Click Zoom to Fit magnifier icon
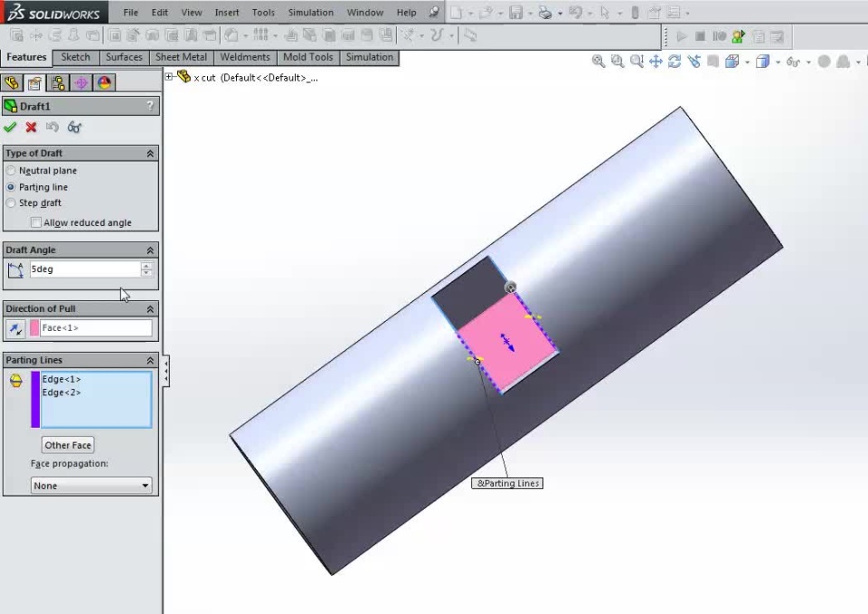 (x=599, y=61)
